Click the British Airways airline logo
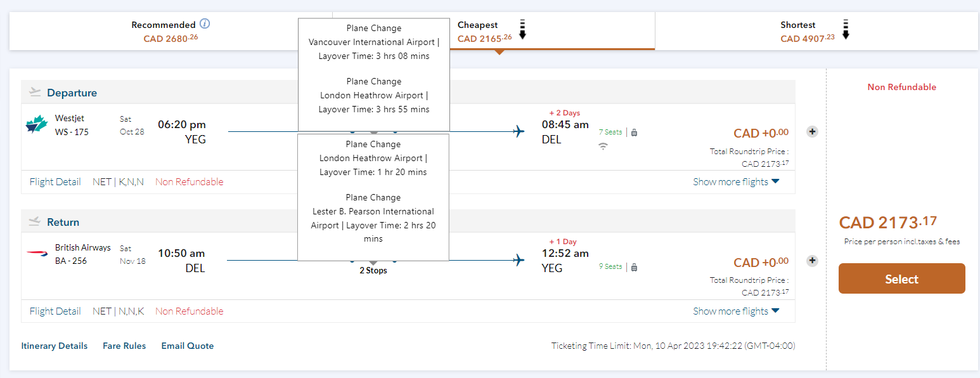 [37, 254]
